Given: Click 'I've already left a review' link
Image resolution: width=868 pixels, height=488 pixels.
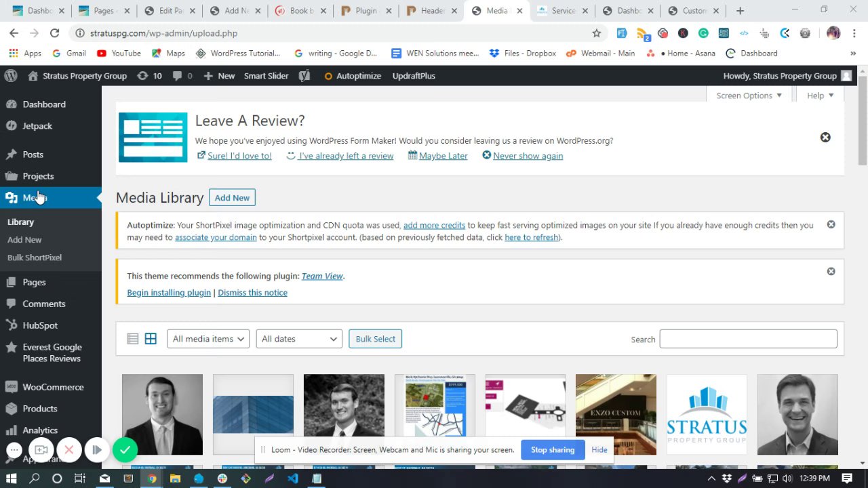Looking at the screenshot, I should (346, 156).
